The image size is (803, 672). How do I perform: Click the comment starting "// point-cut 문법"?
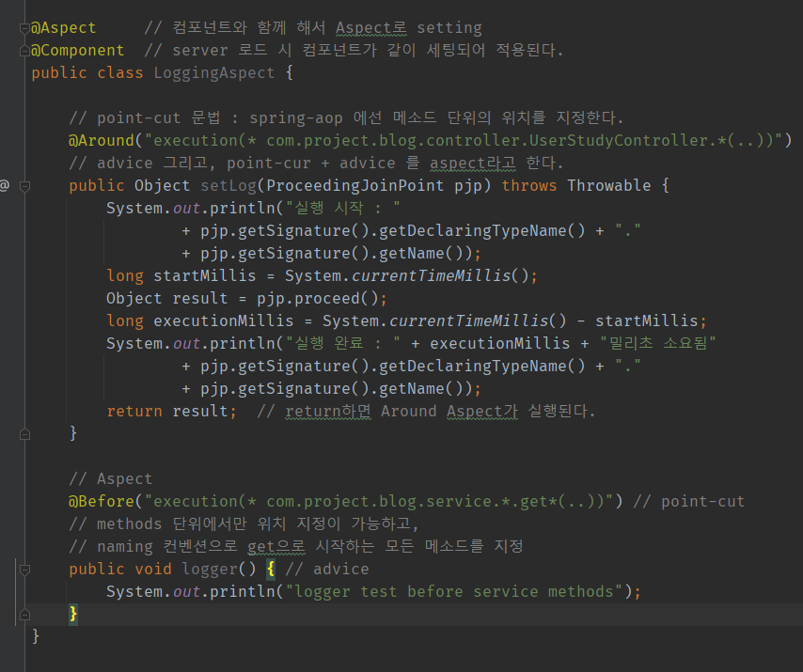tap(346, 117)
